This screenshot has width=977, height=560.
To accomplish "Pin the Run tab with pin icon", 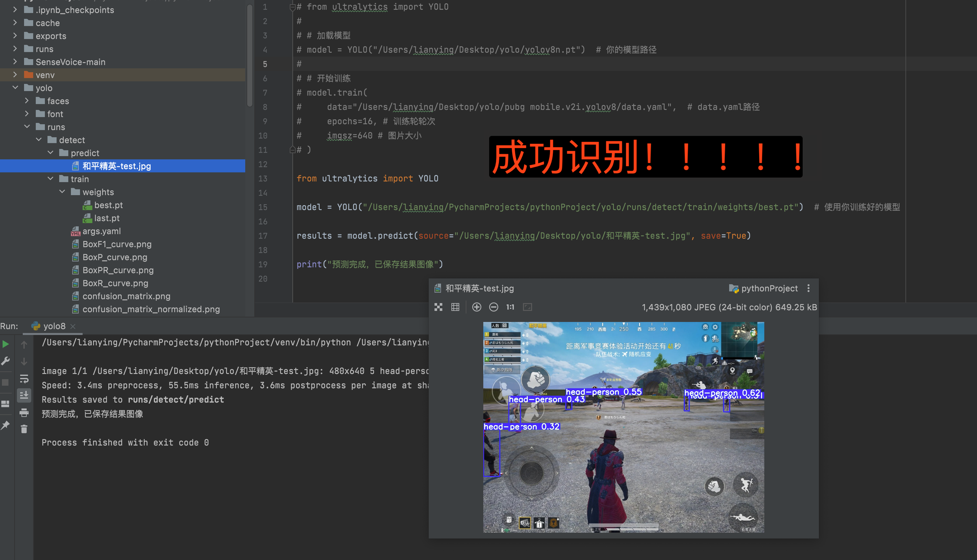I will click(6, 425).
